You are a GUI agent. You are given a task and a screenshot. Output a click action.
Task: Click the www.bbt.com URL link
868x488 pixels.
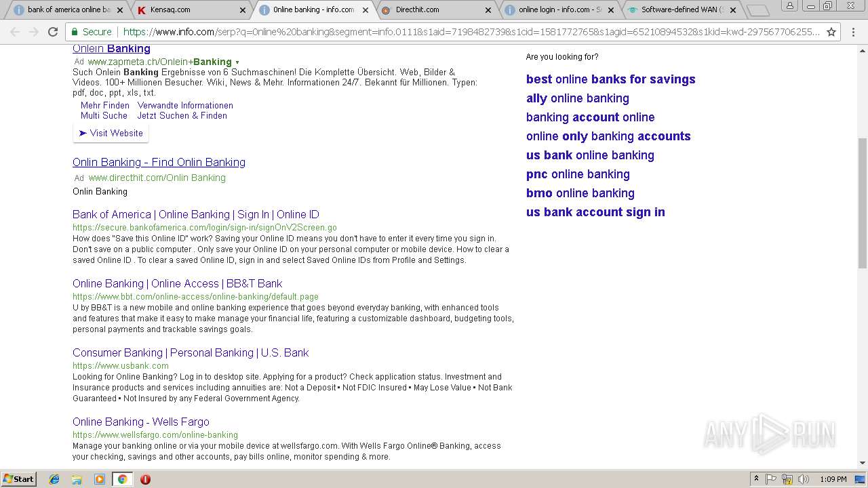point(195,297)
